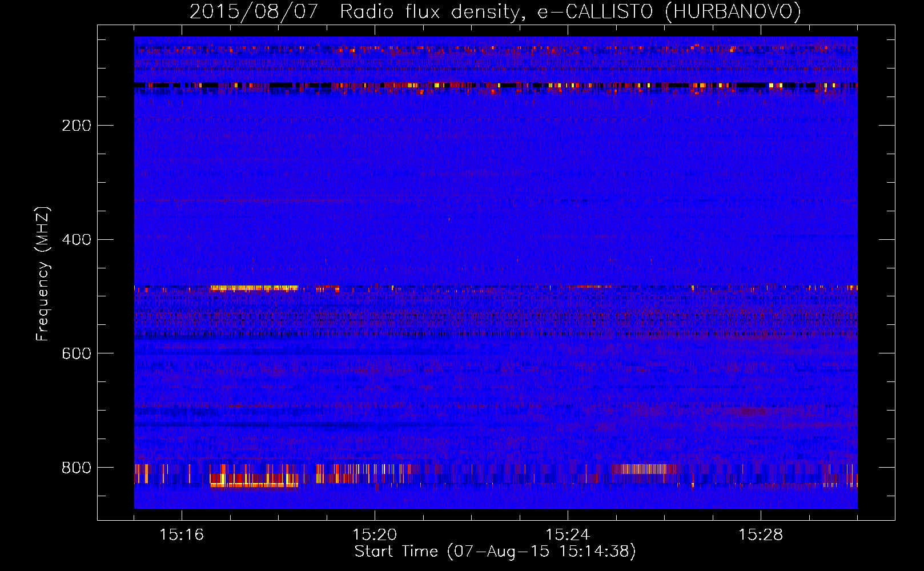Click the 15:16 time tick label
Screen dimensions: 924x571
(x=182, y=535)
